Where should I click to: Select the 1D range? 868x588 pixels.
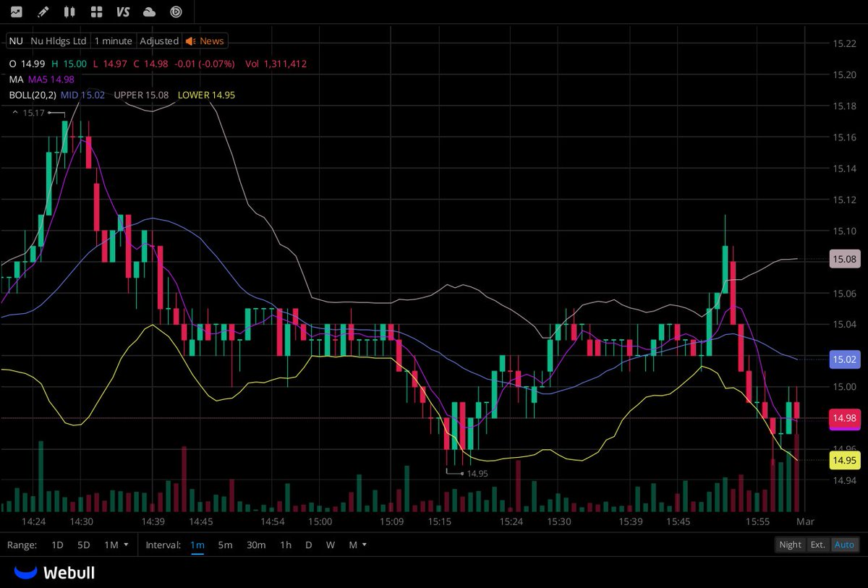pos(57,545)
